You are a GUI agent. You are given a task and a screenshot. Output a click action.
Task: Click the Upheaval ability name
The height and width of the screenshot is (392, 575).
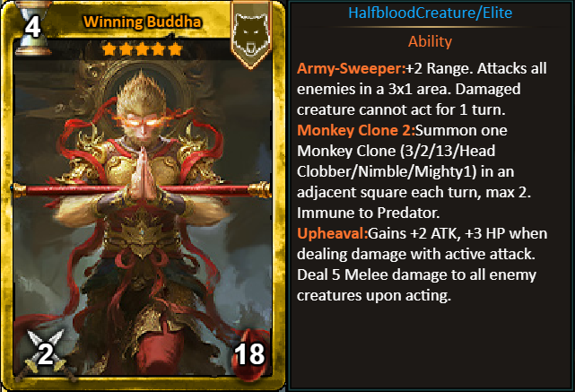tap(332, 234)
